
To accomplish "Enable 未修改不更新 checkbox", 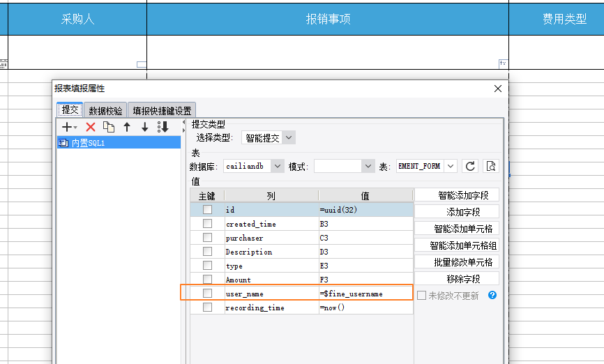I will tap(422, 296).
